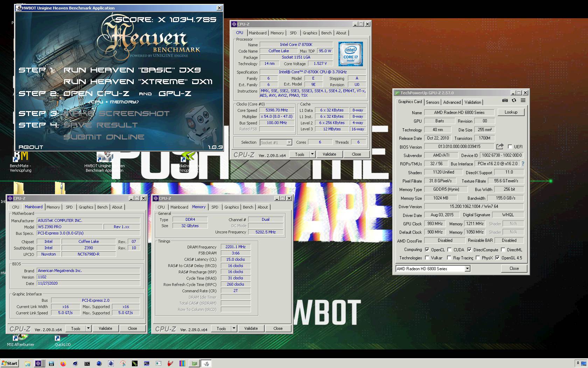Open the GPU-Z hamburger menu
588x368 pixels.
523,100
